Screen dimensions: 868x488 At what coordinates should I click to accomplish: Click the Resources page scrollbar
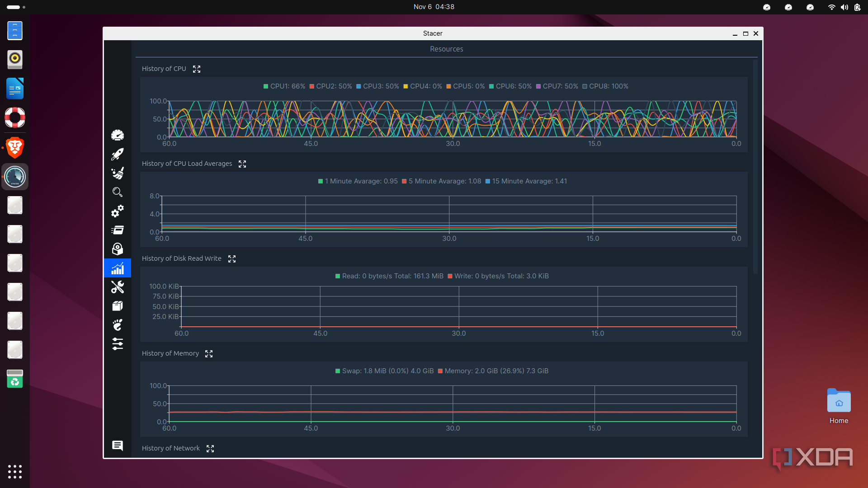[x=755, y=167]
